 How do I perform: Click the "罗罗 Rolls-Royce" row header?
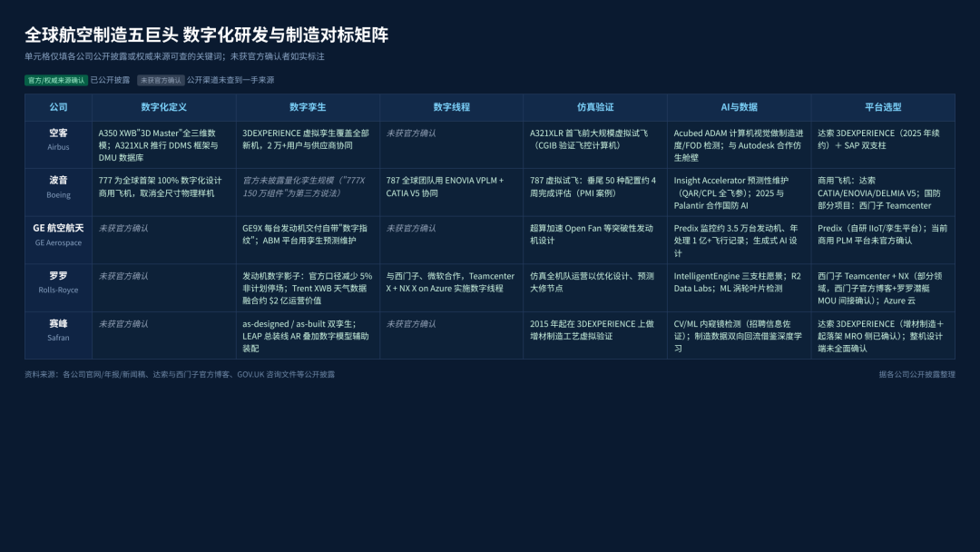(x=59, y=288)
